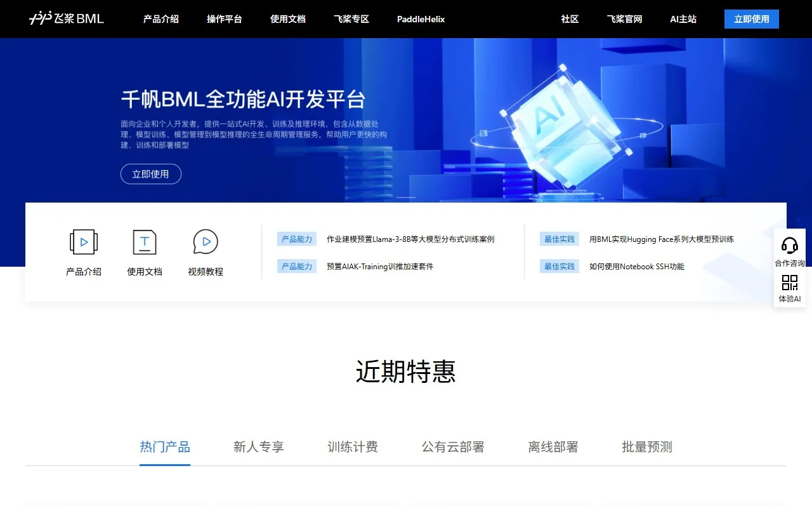Go to 飞桨官网 from the navigation bar
Screen dimensions: 812x508
tap(625, 19)
